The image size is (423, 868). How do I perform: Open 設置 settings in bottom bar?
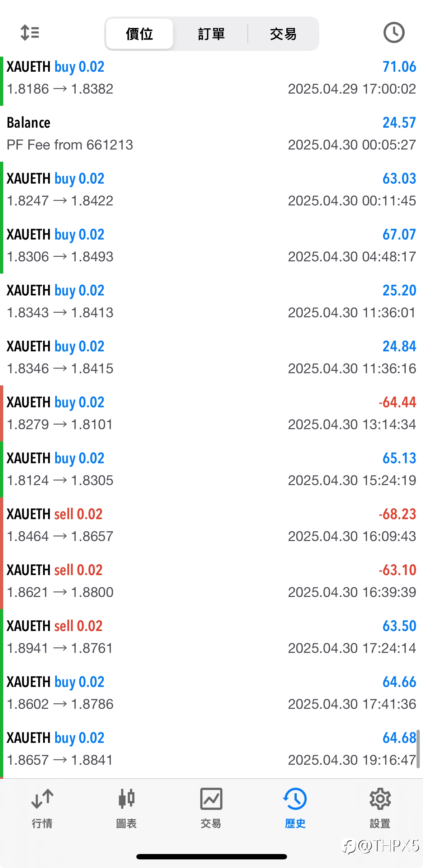click(x=380, y=808)
